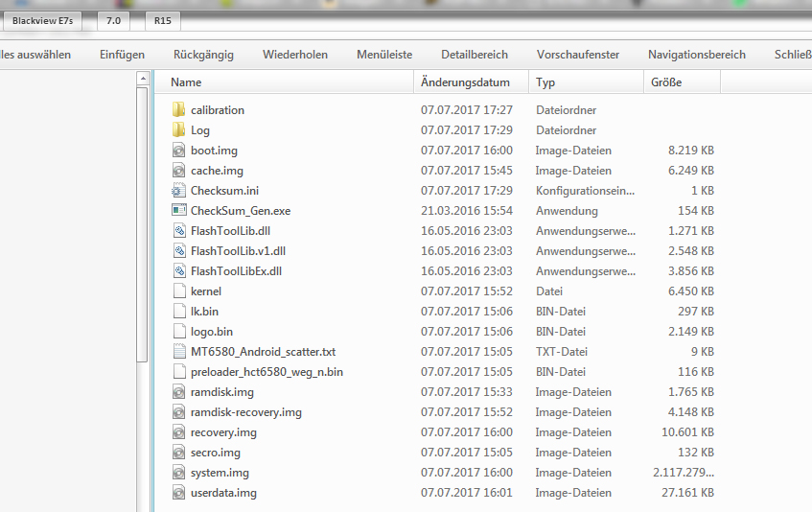The width and height of the screenshot is (812, 512).
Task: Select the ramdisk-recovery.img disc icon
Action: pyautogui.click(x=178, y=412)
